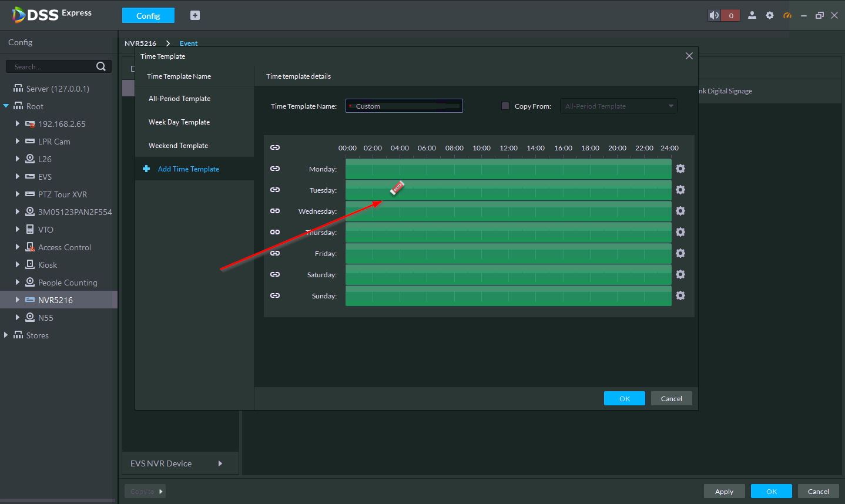
Task: Open Monday's period settings gear
Action: [680, 169]
